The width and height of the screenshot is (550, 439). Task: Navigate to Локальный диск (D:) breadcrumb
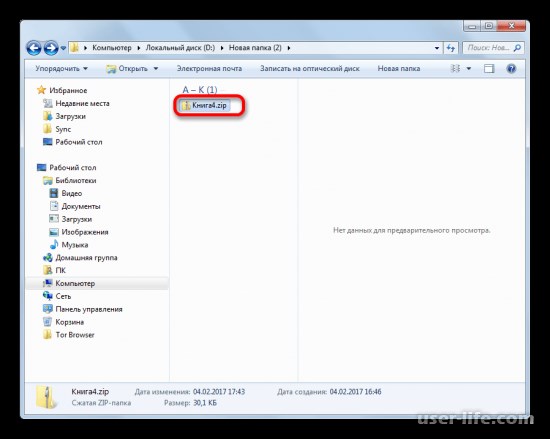coord(180,48)
